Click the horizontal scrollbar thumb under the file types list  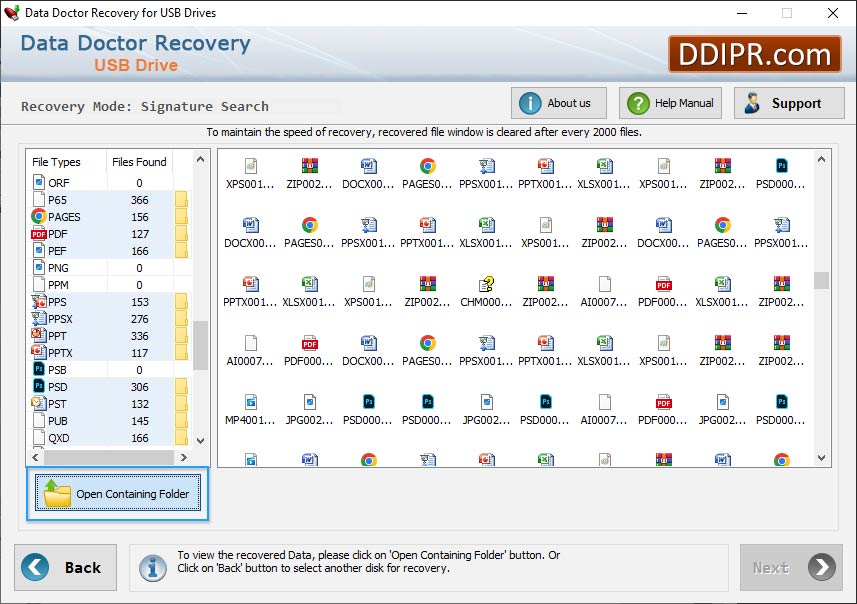pyautogui.click(x=109, y=457)
